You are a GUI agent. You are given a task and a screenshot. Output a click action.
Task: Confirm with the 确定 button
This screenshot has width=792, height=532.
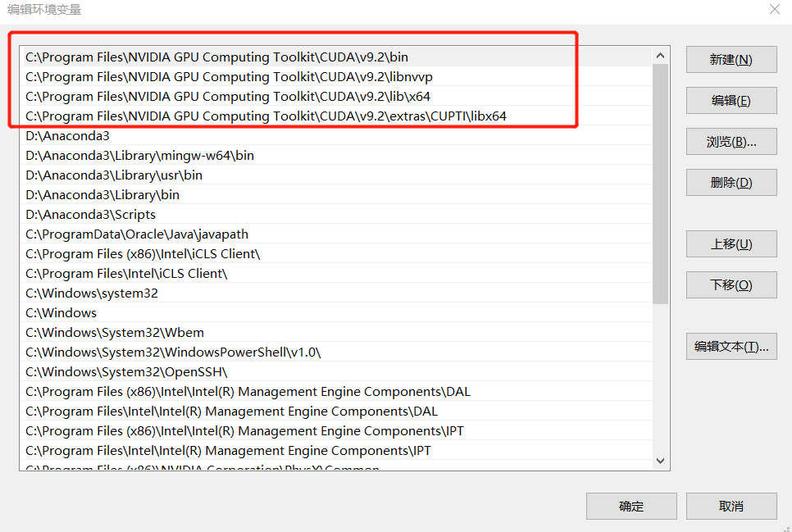[631, 507]
